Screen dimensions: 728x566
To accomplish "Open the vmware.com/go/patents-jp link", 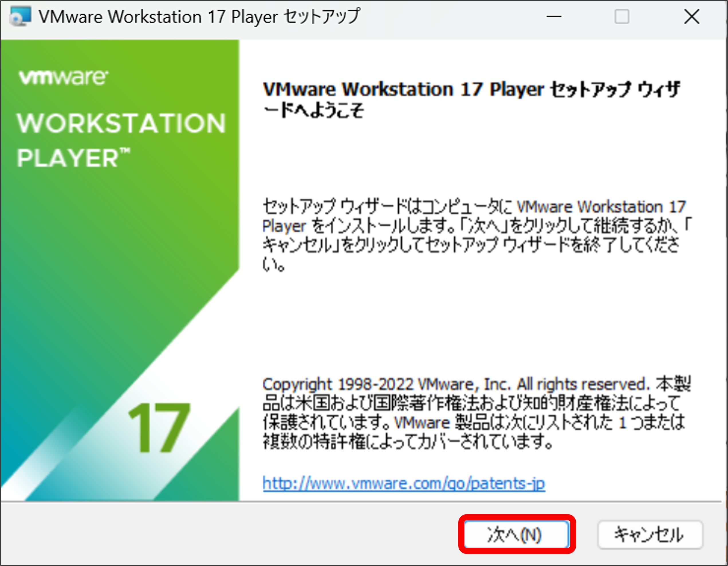I will pos(404,483).
